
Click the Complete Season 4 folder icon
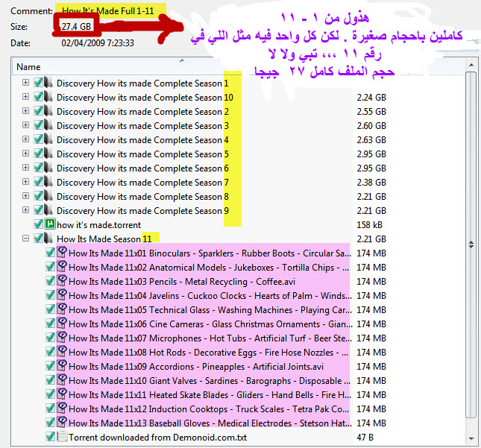tap(48, 139)
